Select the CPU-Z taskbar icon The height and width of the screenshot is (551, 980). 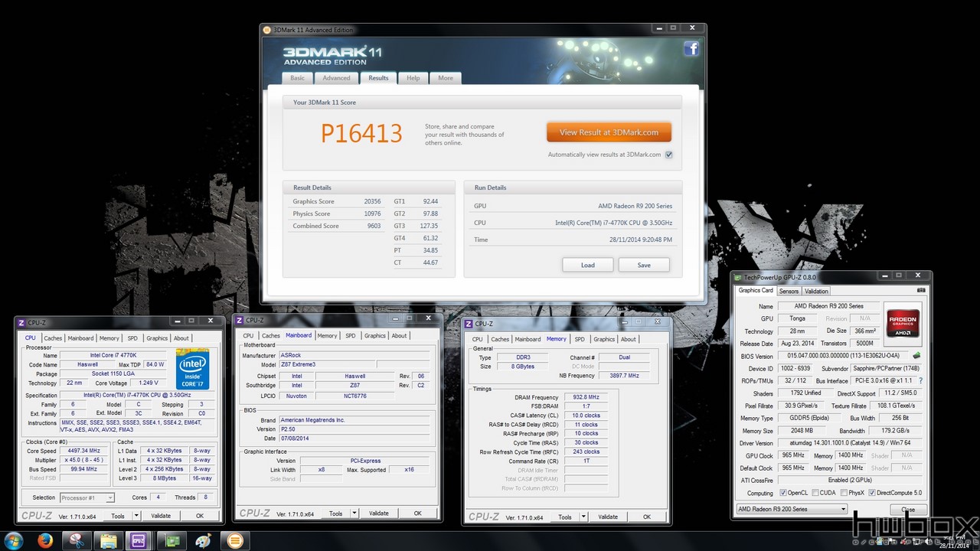[139, 541]
